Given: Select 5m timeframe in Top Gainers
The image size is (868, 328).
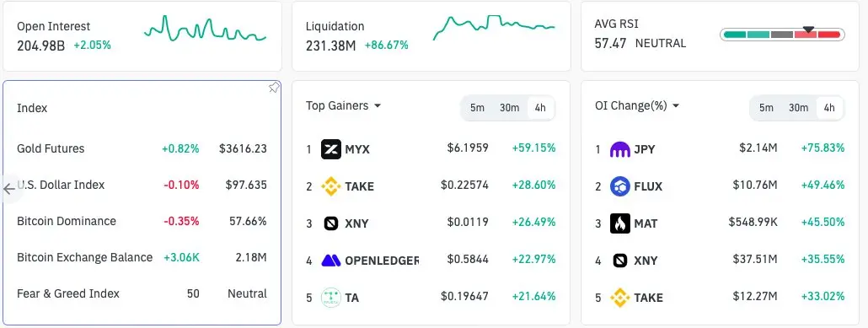Looking at the screenshot, I should [477, 108].
